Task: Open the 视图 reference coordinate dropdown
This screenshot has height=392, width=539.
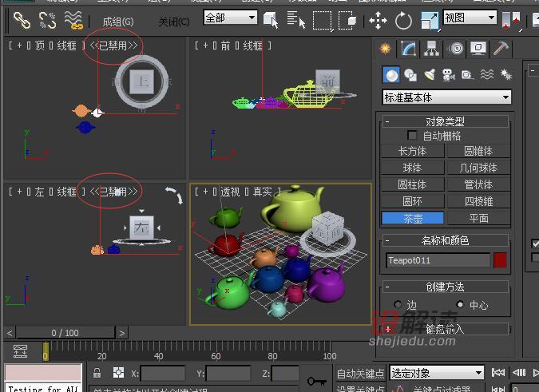Action: [470, 18]
